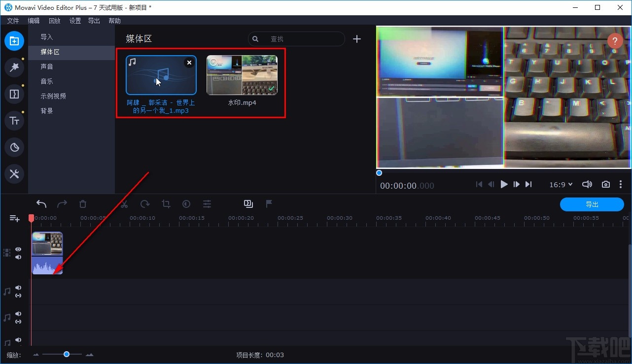Viewport: 632px width, 364px height.
Task: Add a marker with the flag icon
Action: tap(269, 204)
